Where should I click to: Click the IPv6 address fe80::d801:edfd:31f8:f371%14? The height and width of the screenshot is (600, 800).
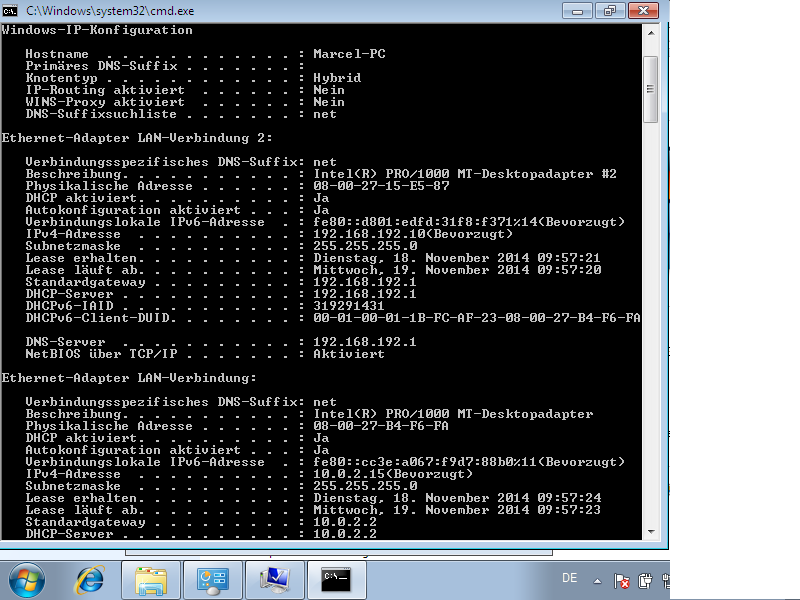[x=424, y=222]
